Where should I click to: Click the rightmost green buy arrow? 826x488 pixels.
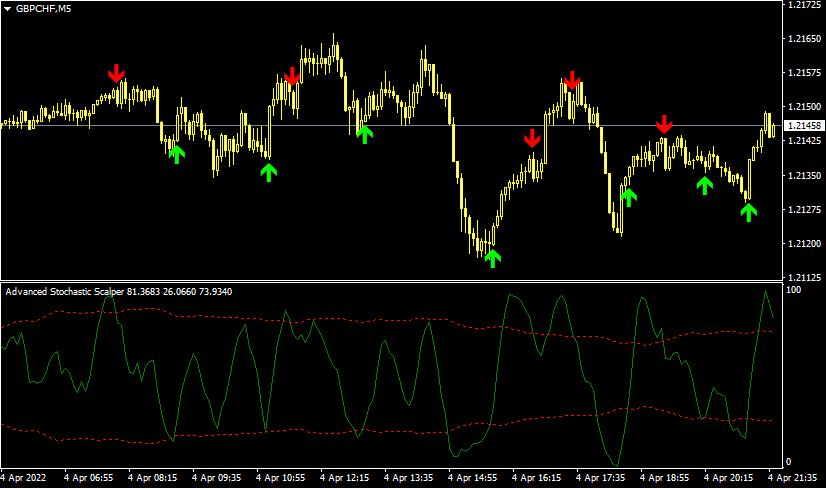[749, 210]
